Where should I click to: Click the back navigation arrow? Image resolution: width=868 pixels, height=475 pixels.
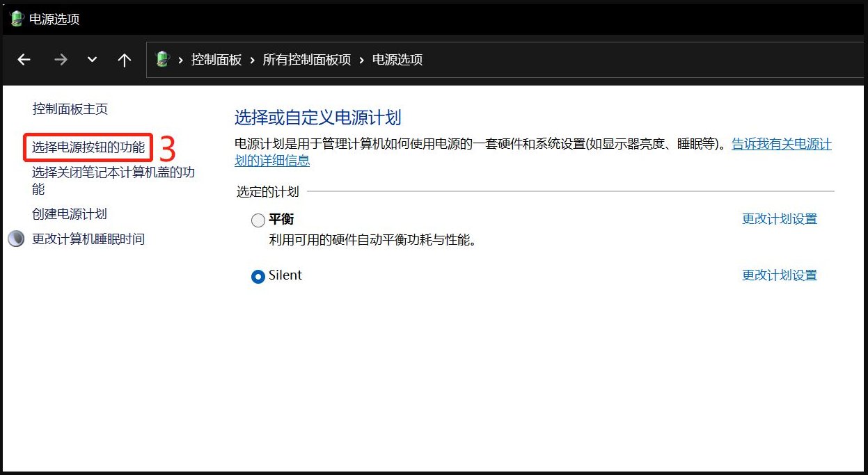(x=24, y=60)
